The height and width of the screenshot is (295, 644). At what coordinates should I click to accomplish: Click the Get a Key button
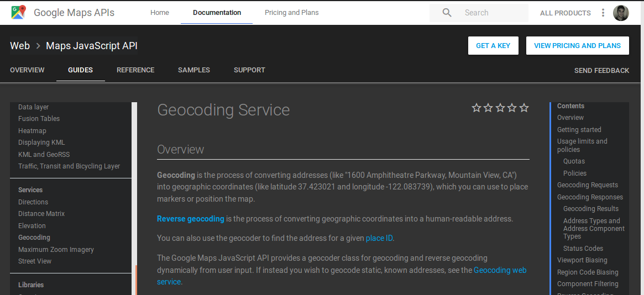[x=493, y=45]
